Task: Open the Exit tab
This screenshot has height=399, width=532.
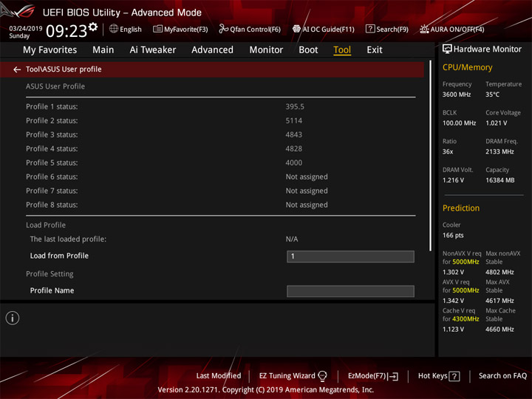Action: [374, 50]
